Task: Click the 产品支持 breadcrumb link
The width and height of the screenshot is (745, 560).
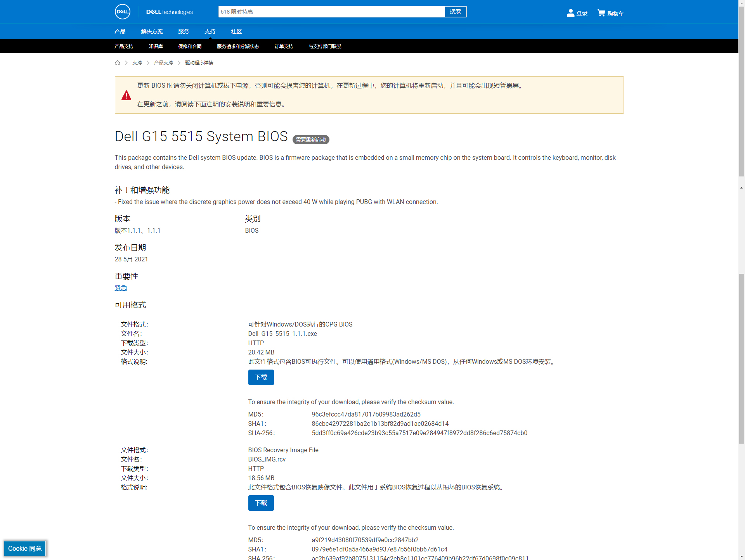Action: tap(163, 63)
